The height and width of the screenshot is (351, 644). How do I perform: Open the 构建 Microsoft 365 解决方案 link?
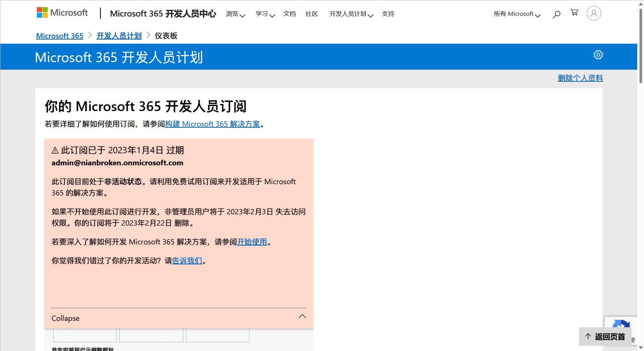[x=213, y=124]
